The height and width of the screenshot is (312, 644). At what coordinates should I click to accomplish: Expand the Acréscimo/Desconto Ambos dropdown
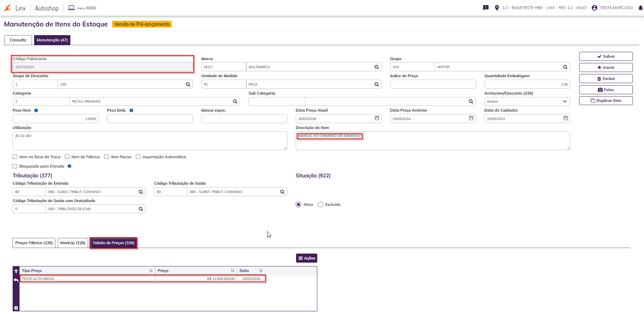tap(527, 102)
